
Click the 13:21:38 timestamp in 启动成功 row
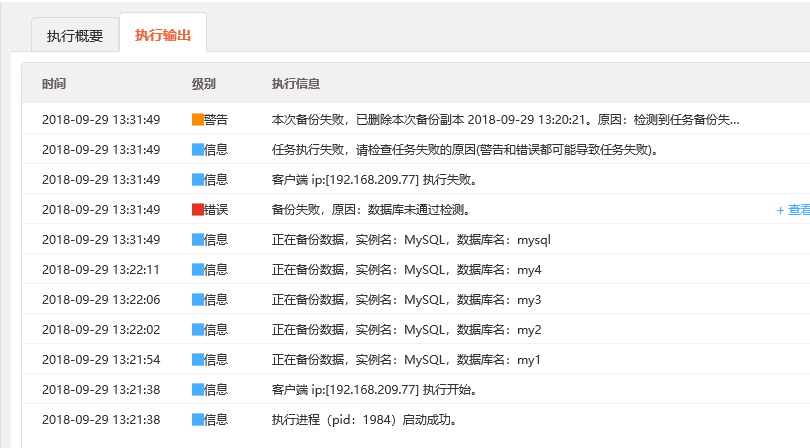tap(101, 420)
